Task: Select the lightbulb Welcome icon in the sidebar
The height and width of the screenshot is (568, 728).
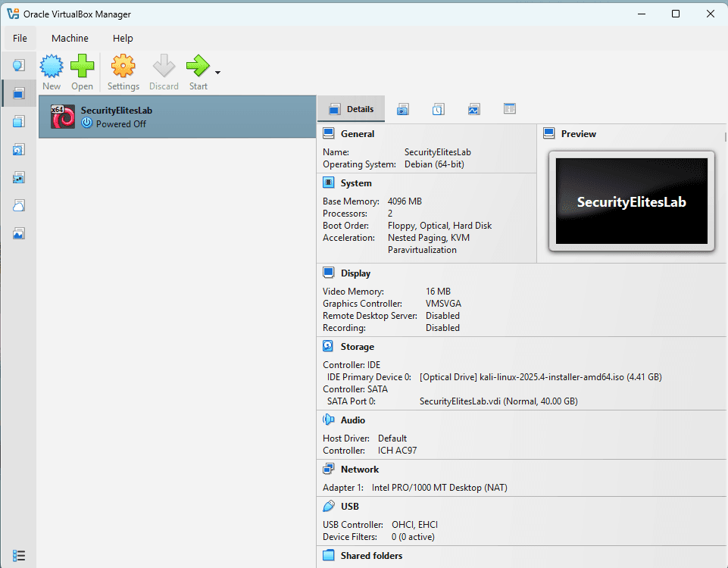Action: point(19,66)
